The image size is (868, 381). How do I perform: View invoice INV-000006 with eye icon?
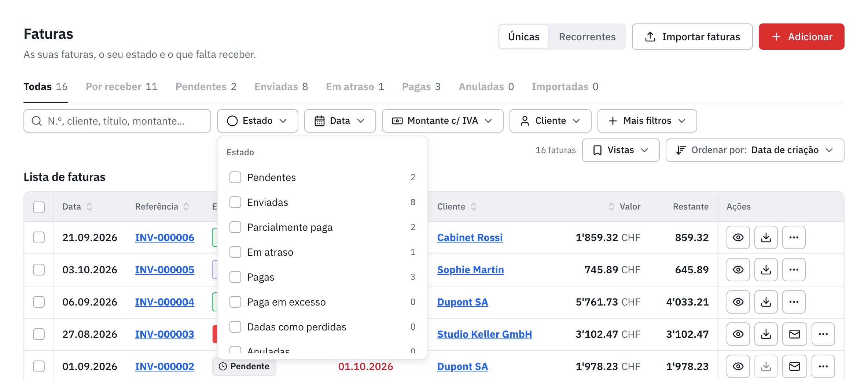[x=738, y=237]
